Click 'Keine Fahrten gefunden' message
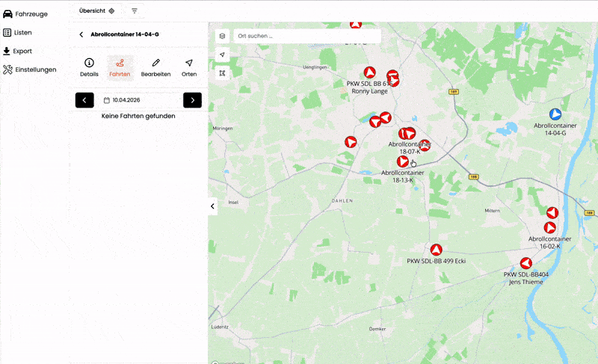The image size is (598, 364). (138, 117)
